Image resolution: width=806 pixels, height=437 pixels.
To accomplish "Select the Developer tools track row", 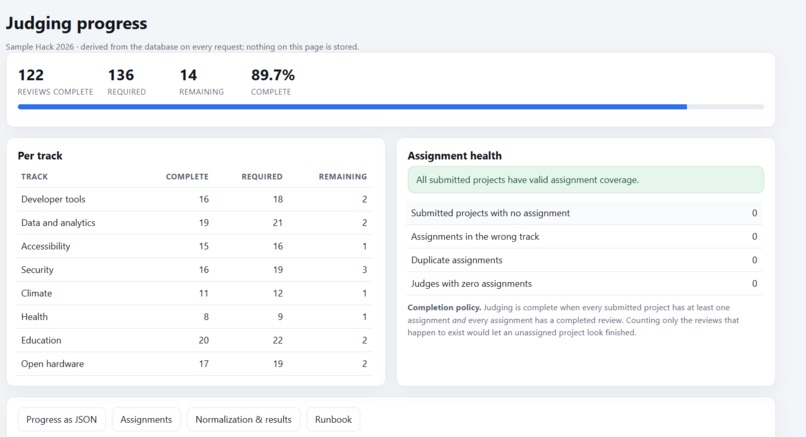I will [x=194, y=199].
